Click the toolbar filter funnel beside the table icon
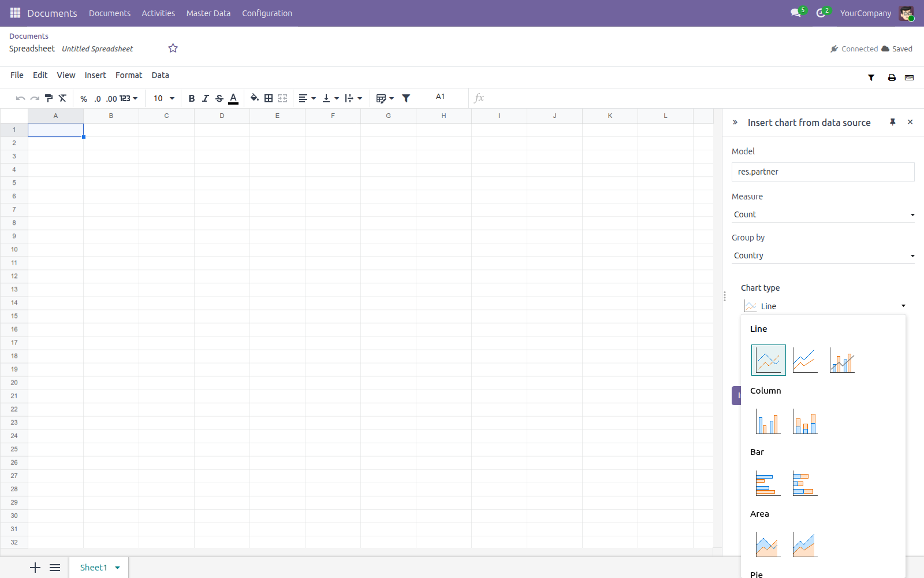This screenshot has height=578, width=924. point(406,98)
